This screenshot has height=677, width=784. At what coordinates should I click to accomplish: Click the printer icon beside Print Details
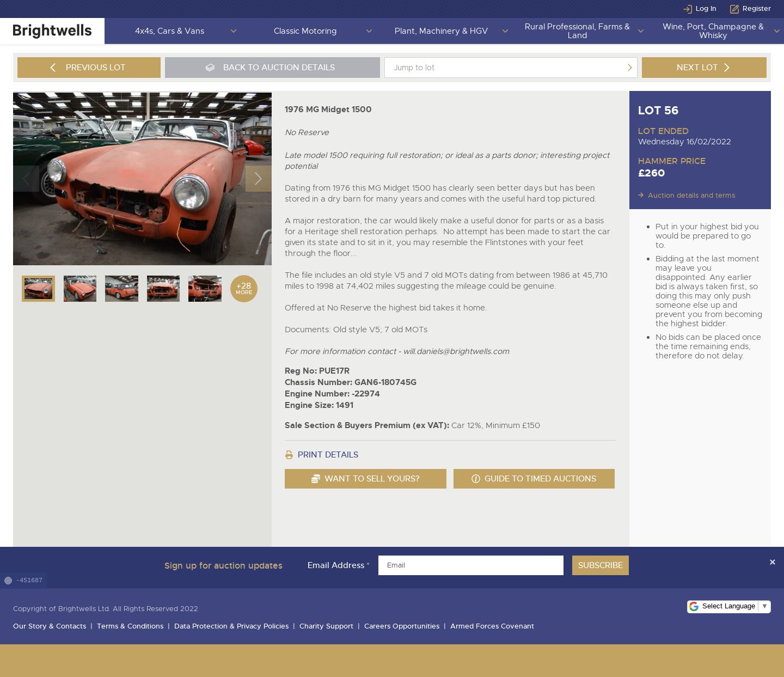pyautogui.click(x=289, y=455)
